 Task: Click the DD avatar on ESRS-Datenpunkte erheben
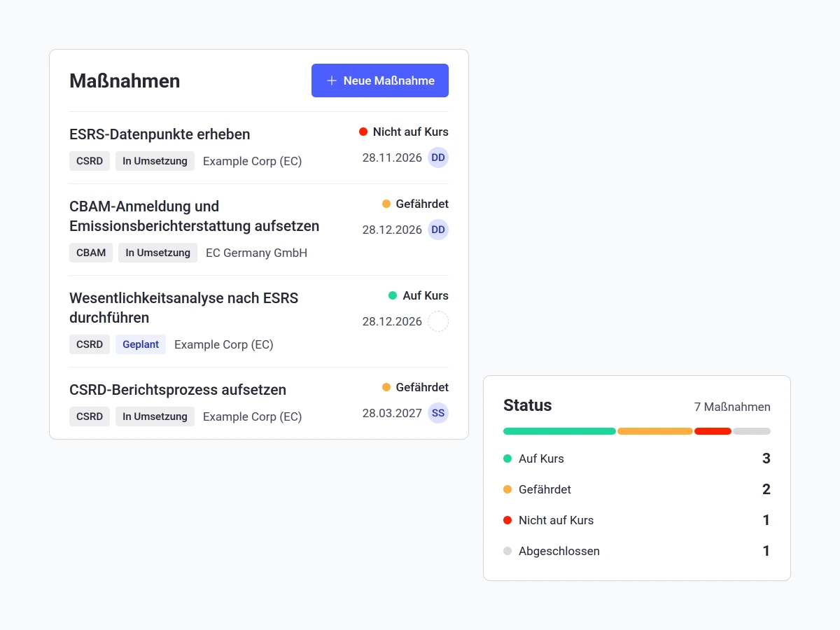click(x=438, y=157)
